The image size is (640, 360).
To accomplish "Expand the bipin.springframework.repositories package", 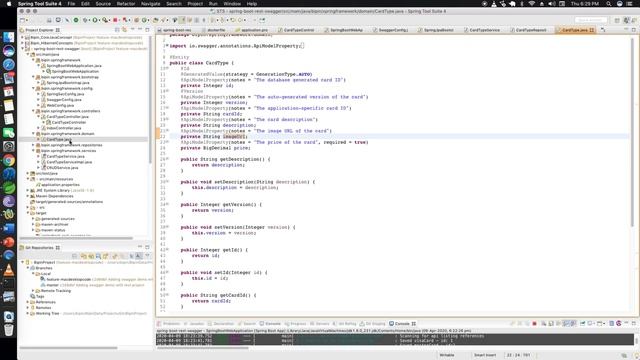I will (33, 145).
